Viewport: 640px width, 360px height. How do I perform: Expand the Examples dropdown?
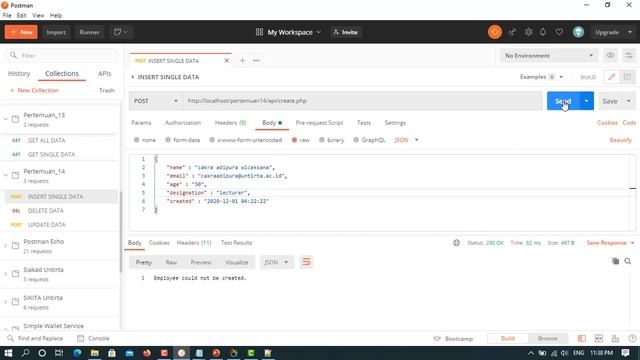click(541, 77)
